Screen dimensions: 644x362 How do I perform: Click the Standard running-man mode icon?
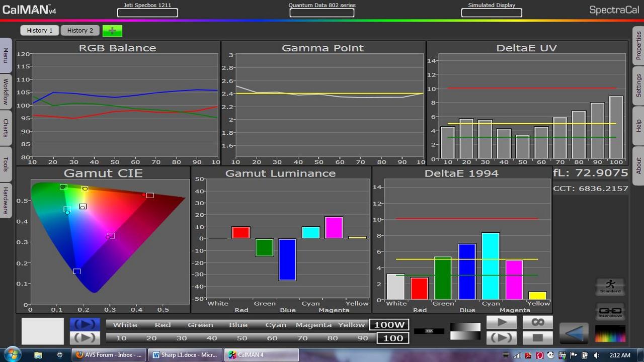610,287
